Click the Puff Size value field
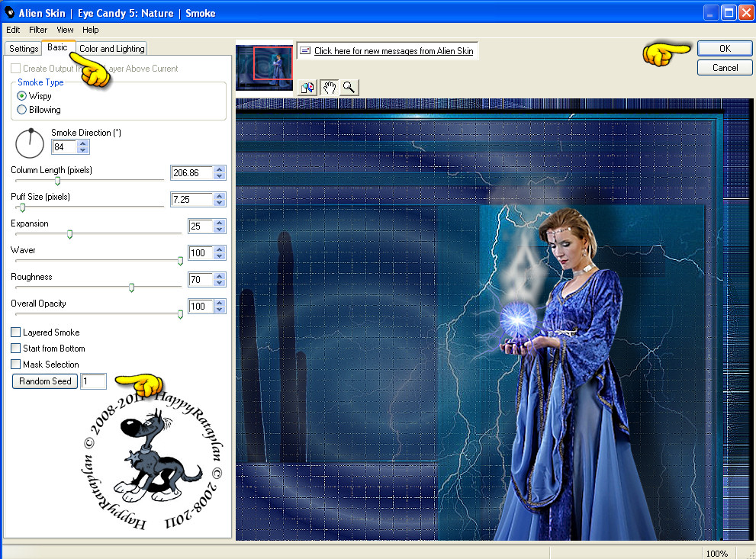Viewport: 756px width, 559px height. click(x=192, y=200)
